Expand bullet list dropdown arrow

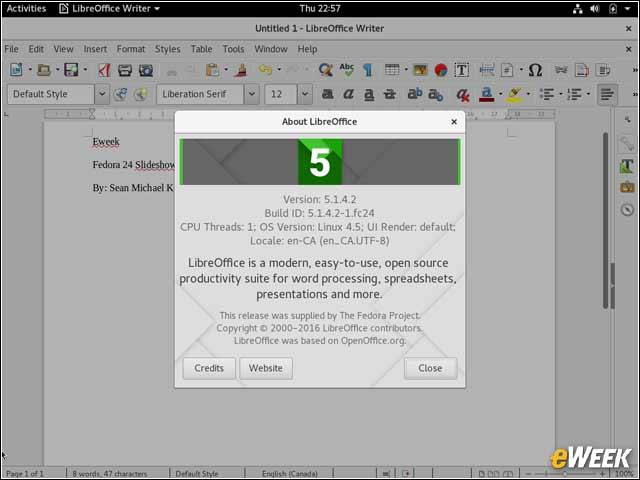coord(560,94)
